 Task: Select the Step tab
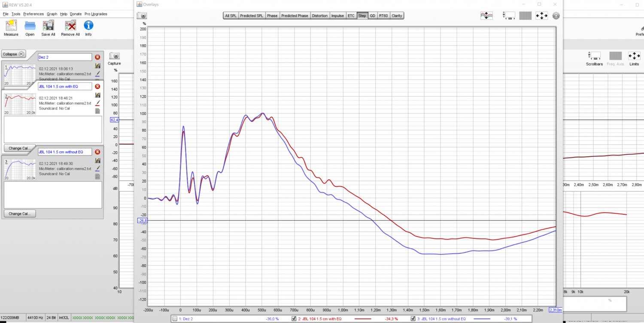pyautogui.click(x=362, y=16)
